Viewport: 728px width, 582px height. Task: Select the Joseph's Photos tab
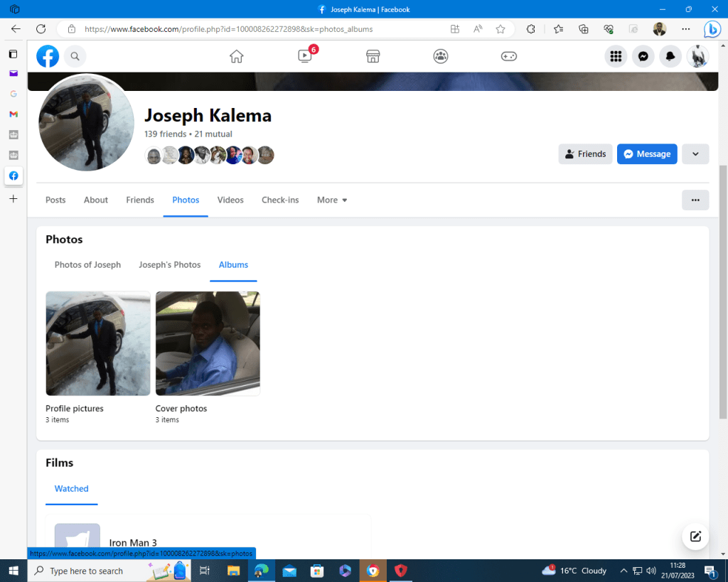[x=169, y=265]
